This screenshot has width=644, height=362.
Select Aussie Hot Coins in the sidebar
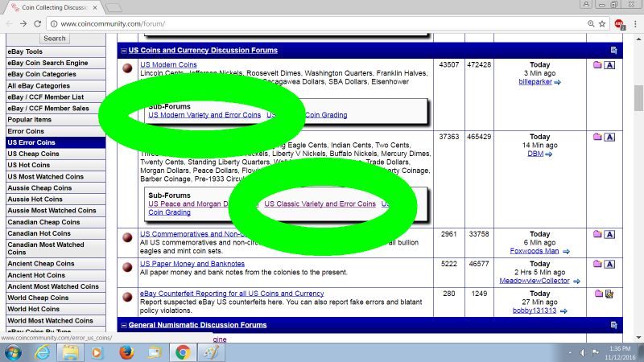56,199
